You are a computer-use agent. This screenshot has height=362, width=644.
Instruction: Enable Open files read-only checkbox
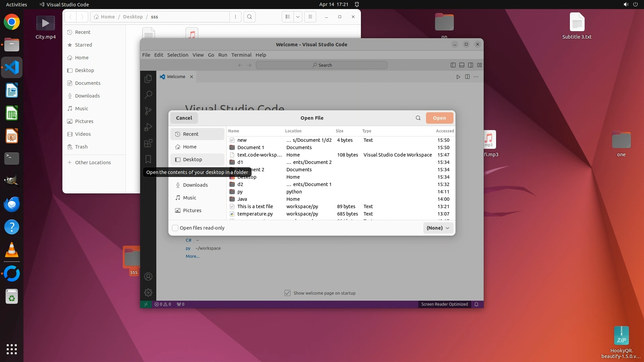click(175, 228)
